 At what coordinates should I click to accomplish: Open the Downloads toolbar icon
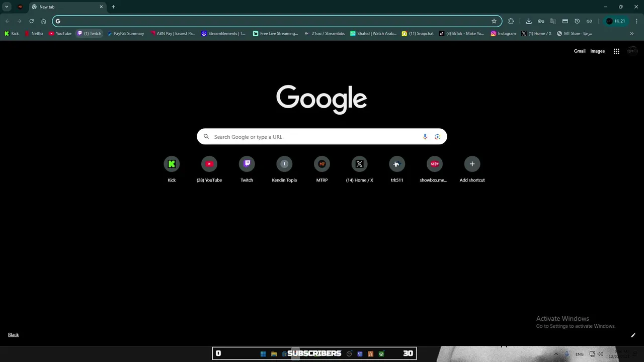tap(529, 21)
